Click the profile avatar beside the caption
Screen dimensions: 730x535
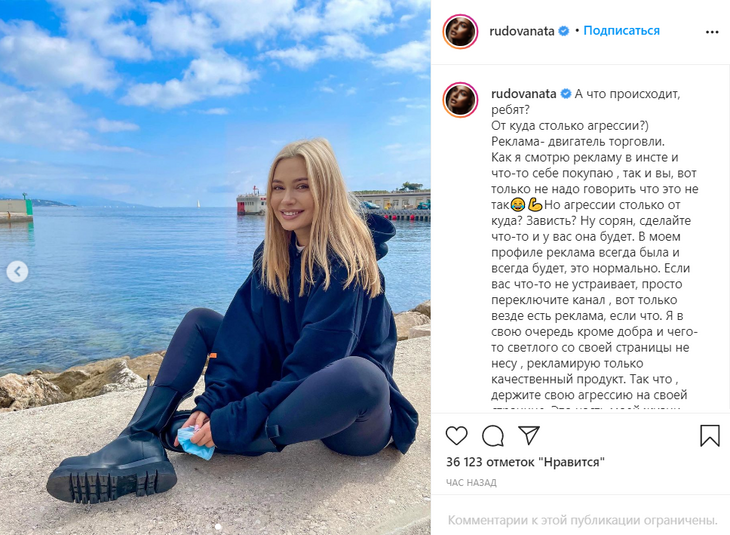460,100
